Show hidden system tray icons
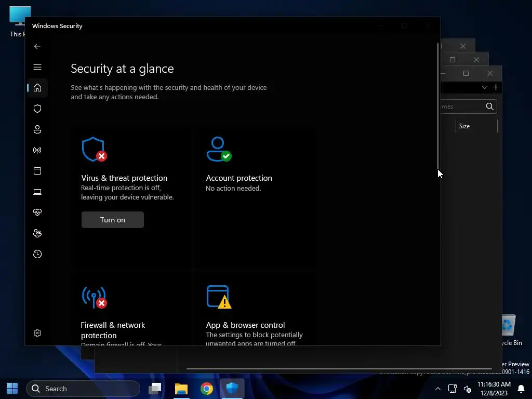 438,389
